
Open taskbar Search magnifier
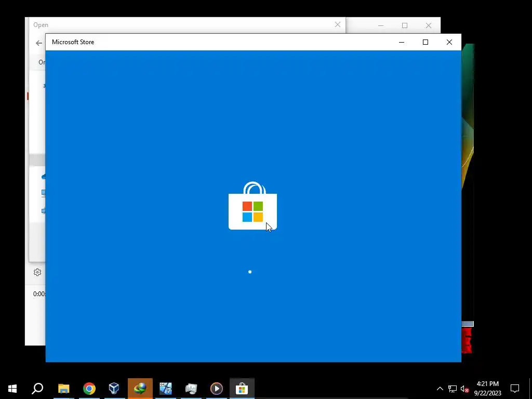click(x=37, y=389)
